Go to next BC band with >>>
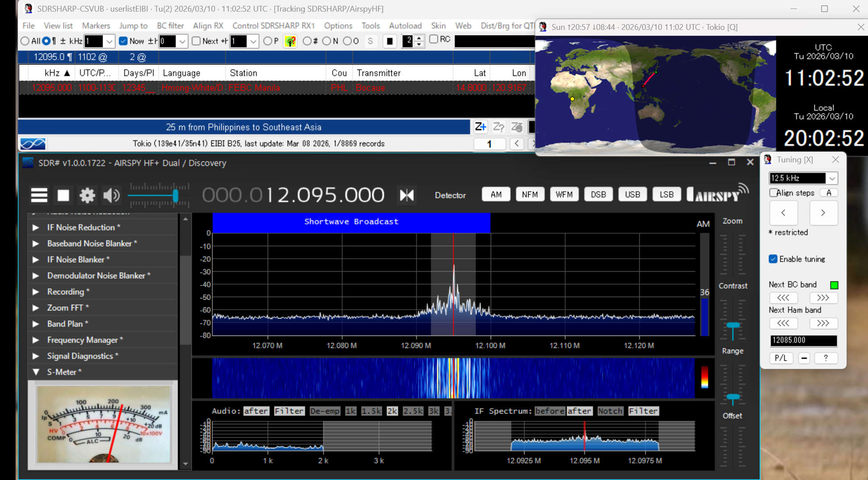Image resolution: width=868 pixels, height=480 pixels. coord(823,298)
